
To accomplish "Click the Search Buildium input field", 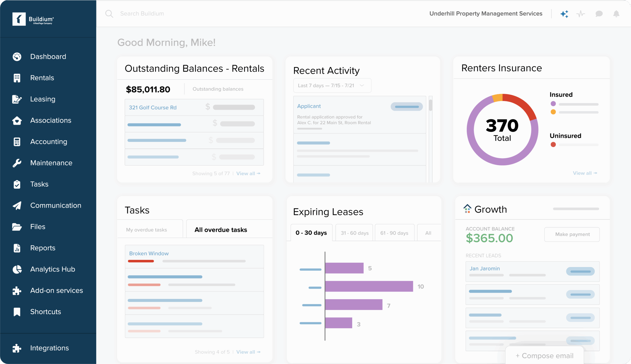I will click(x=175, y=14).
